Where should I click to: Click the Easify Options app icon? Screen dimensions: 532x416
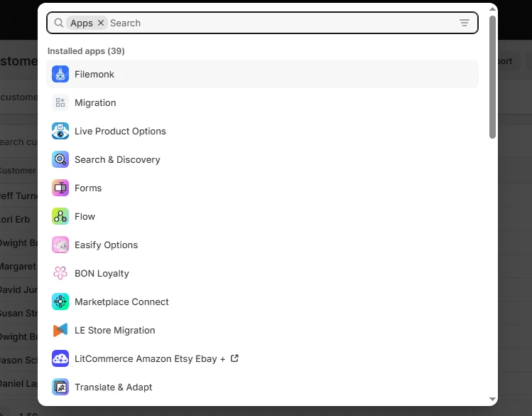60,245
